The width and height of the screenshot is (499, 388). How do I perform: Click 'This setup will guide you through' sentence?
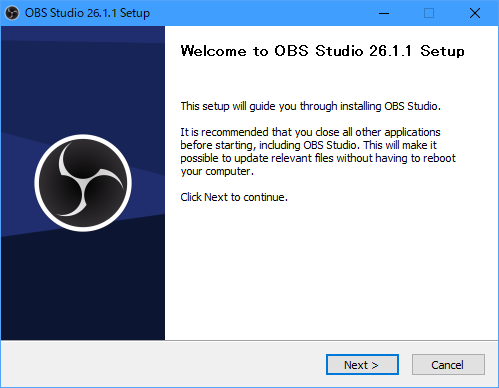pyautogui.click(x=311, y=106)
